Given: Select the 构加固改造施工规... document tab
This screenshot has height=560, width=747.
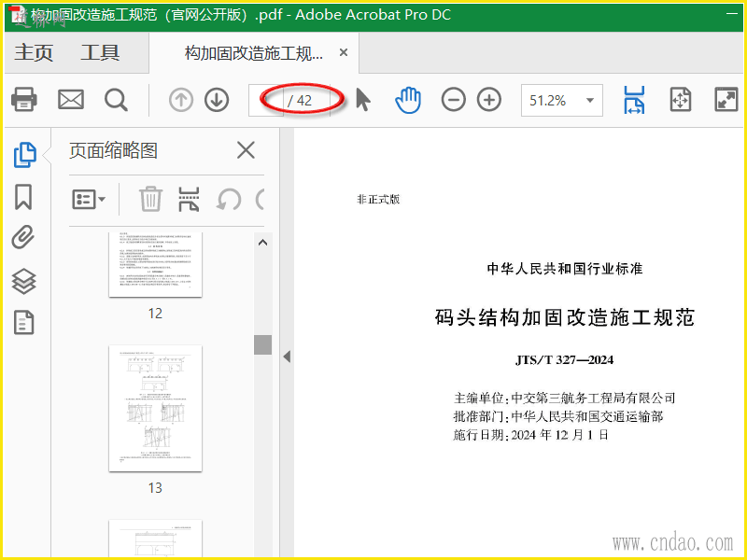Looking at the screenshot, I should click(253, 53).
